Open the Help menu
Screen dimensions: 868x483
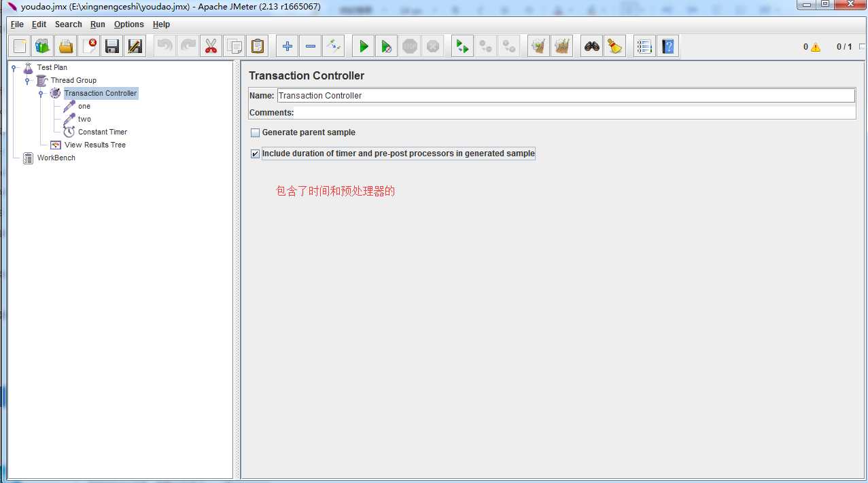point(161,24)
